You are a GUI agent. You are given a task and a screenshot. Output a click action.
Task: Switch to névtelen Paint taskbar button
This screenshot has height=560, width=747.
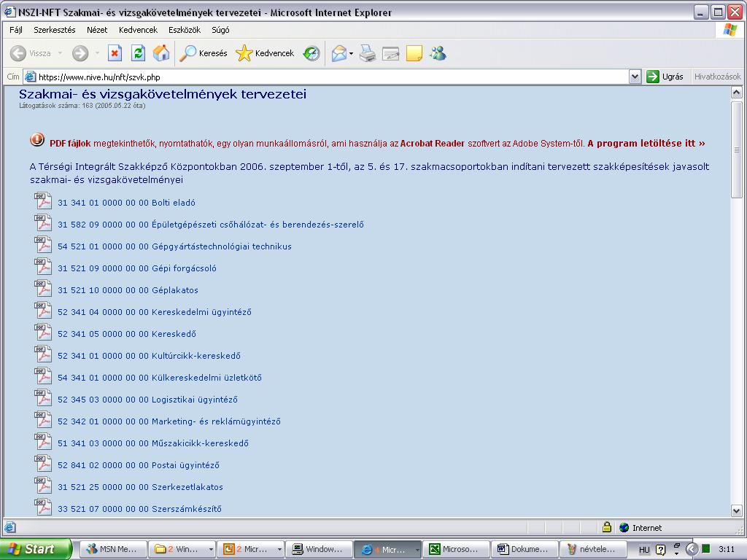[593, 549]
